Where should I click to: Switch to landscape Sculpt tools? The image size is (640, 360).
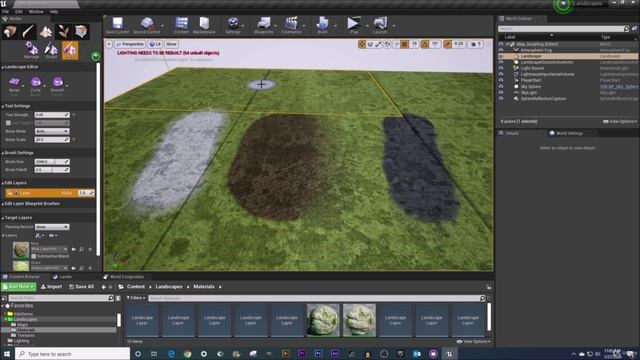[51, 51]
